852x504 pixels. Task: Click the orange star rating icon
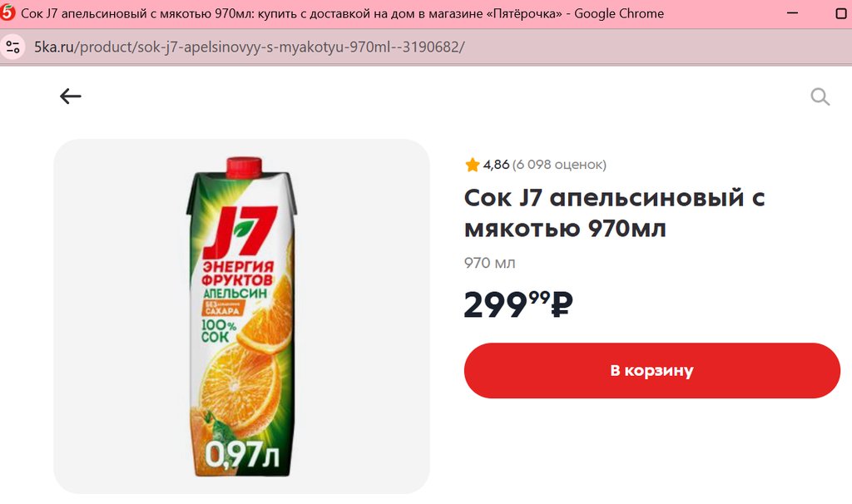coord(473,165)
